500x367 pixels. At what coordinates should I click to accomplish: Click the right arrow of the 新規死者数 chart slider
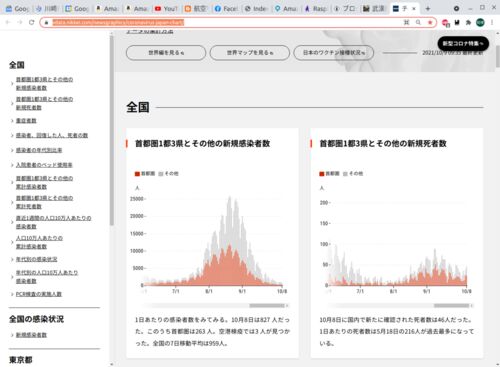pyautogui.click(x=472, y=305)
